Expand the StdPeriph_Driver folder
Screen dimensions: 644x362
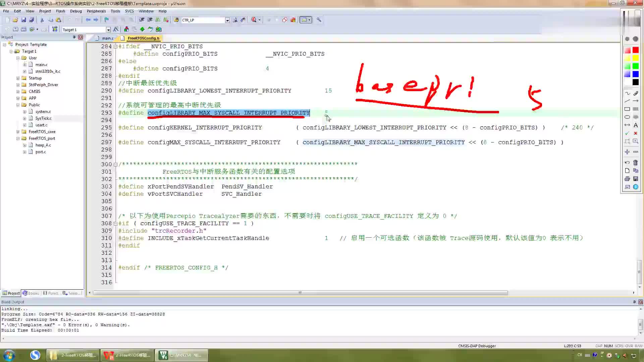point(18,85)
